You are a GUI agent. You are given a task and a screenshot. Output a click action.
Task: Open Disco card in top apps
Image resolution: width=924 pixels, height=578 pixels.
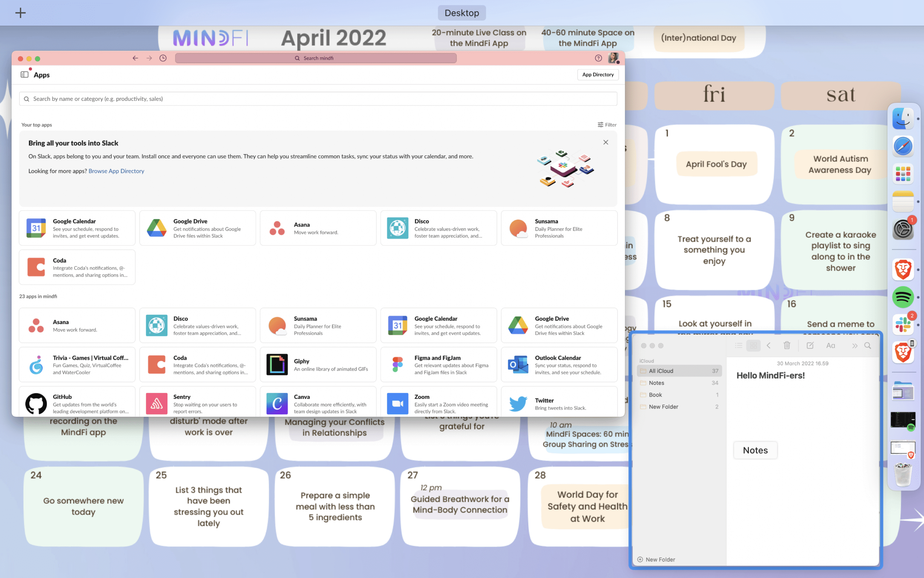click(439, 228)
